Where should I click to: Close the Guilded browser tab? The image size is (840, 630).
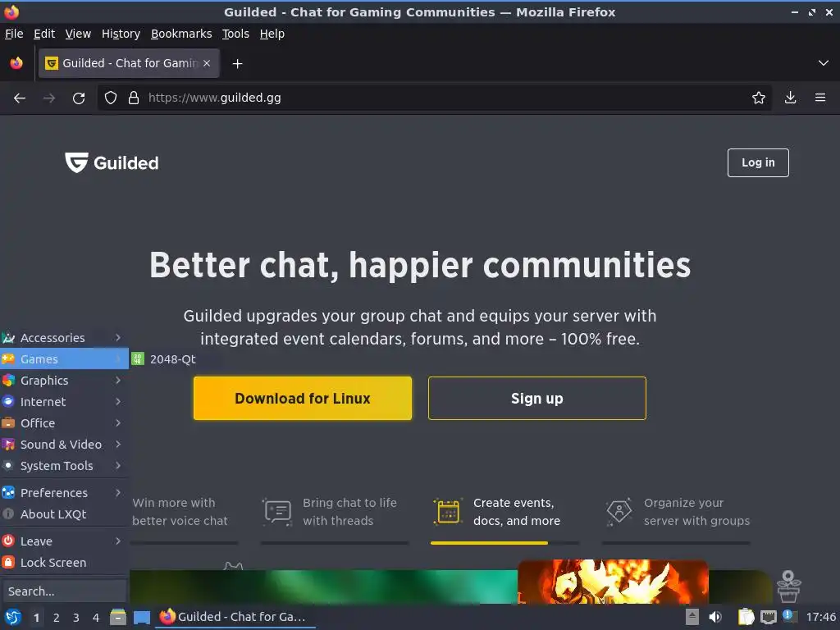click(207, 63)
